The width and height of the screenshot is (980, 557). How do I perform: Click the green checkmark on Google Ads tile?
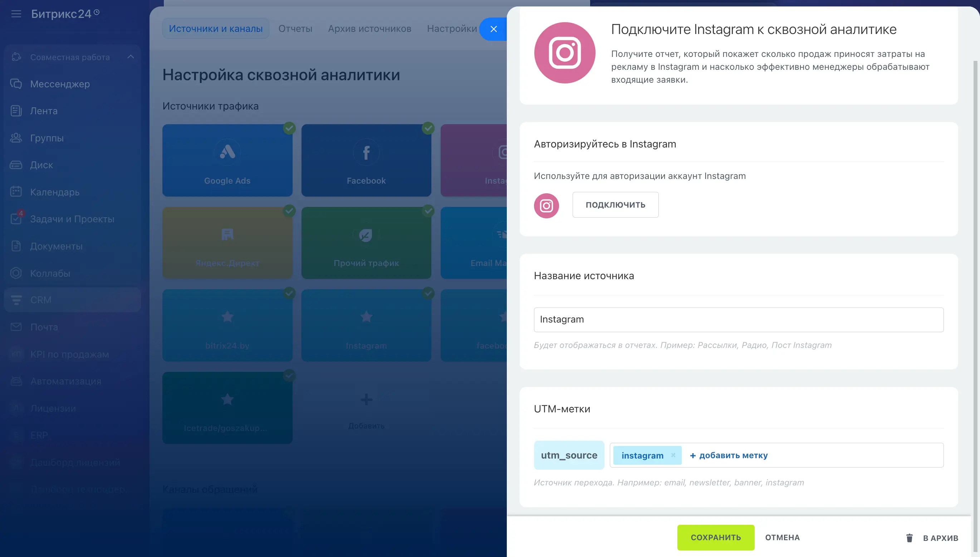tap(289, 128)
